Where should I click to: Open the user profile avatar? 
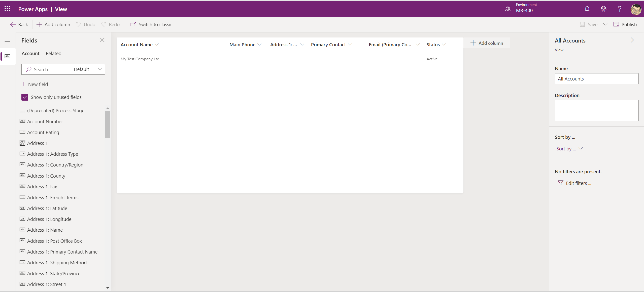click(636, 10)
